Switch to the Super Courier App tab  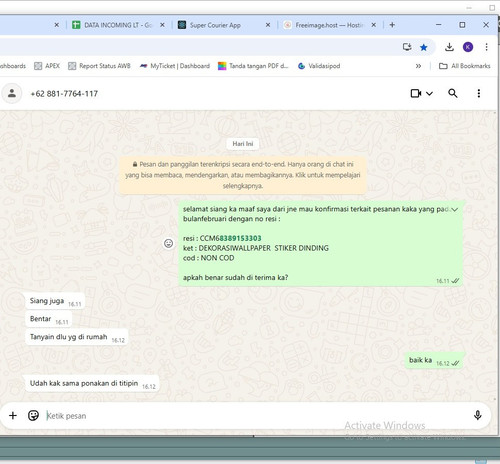(x=215, y=25)
